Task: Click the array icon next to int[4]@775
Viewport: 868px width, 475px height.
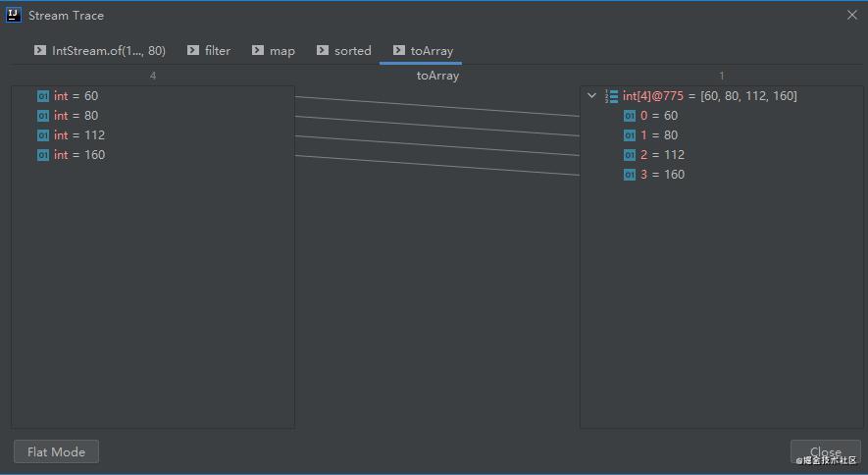Action: point(611,96)
